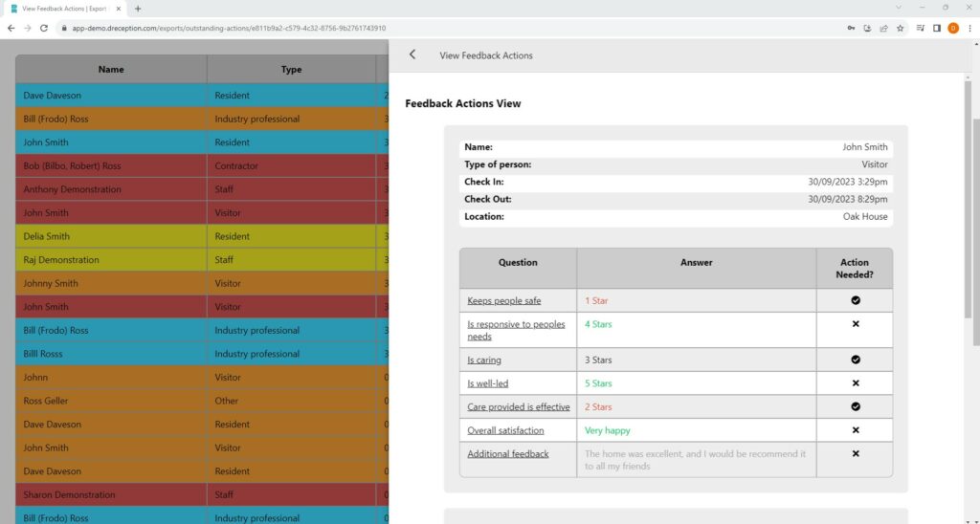
Task: Click the 5 Stars answer
Action: 598,383
